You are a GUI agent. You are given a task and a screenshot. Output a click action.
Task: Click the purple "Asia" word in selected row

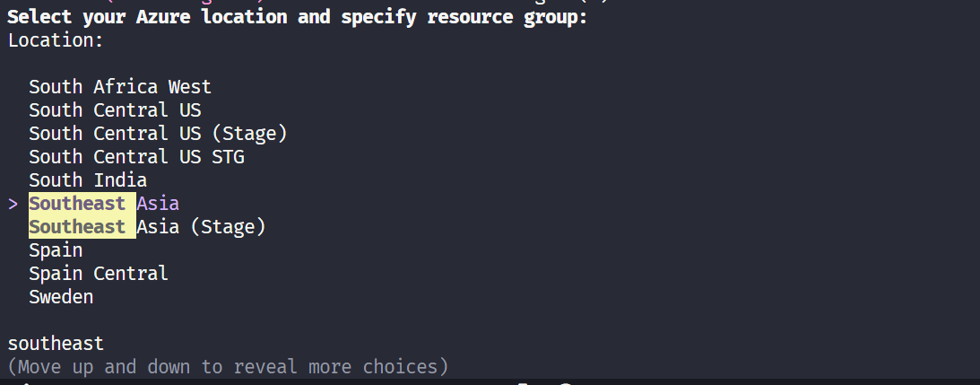(158, 204)
